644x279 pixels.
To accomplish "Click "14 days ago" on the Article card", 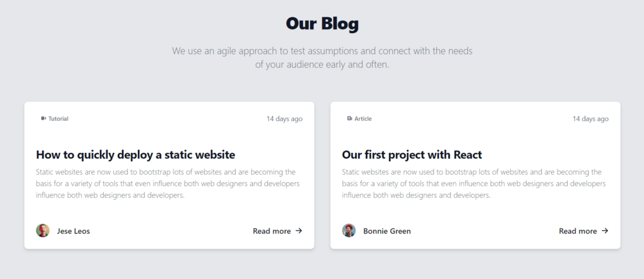I will [591, 118].
